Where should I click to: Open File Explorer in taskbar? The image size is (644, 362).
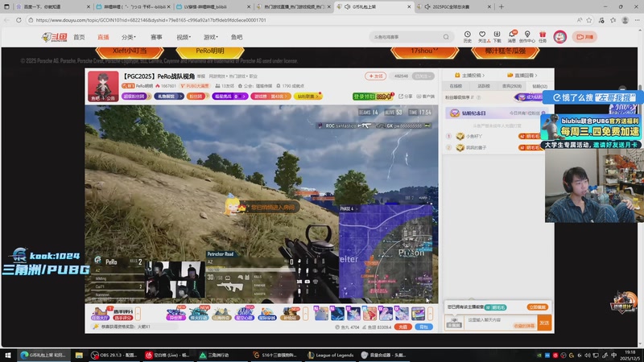79,355
